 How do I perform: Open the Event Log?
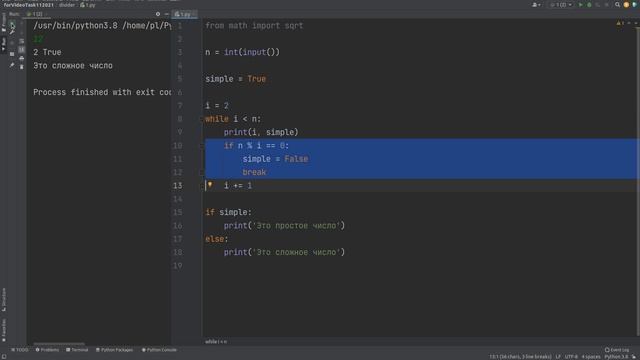click(617, 350)
